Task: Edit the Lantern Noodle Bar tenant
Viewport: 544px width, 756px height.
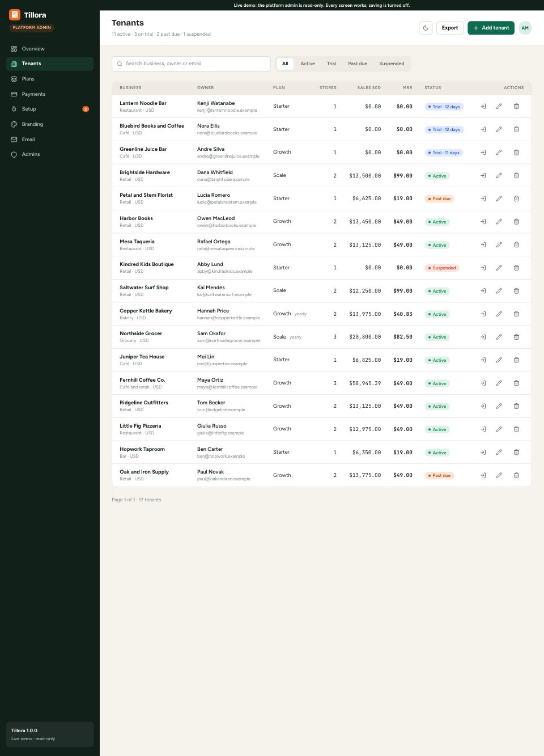Action: tap(499, 106)
